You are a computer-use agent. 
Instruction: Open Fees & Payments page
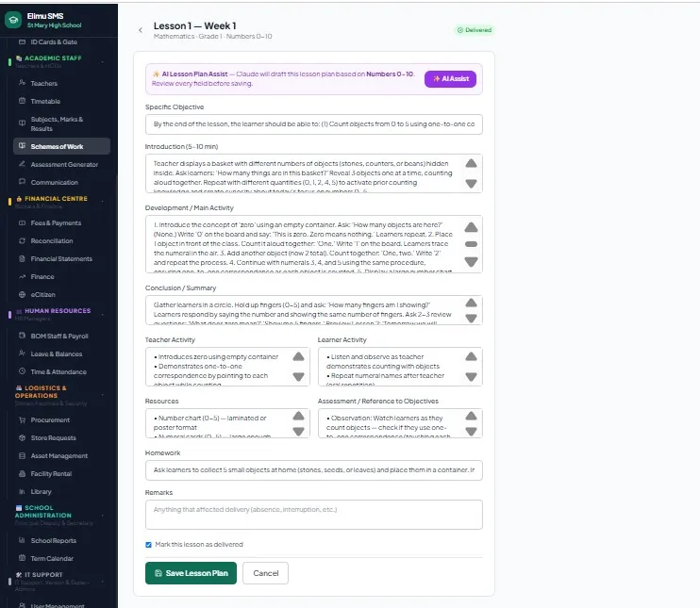pyautogui.click(x=61, y=223)
